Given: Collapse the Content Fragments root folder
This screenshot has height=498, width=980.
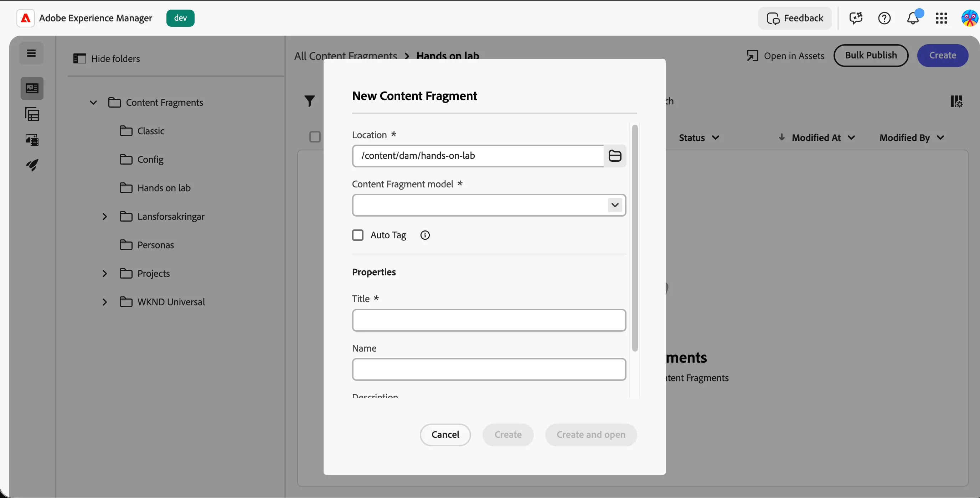Looking at the screenshot, I should [93, 103].
